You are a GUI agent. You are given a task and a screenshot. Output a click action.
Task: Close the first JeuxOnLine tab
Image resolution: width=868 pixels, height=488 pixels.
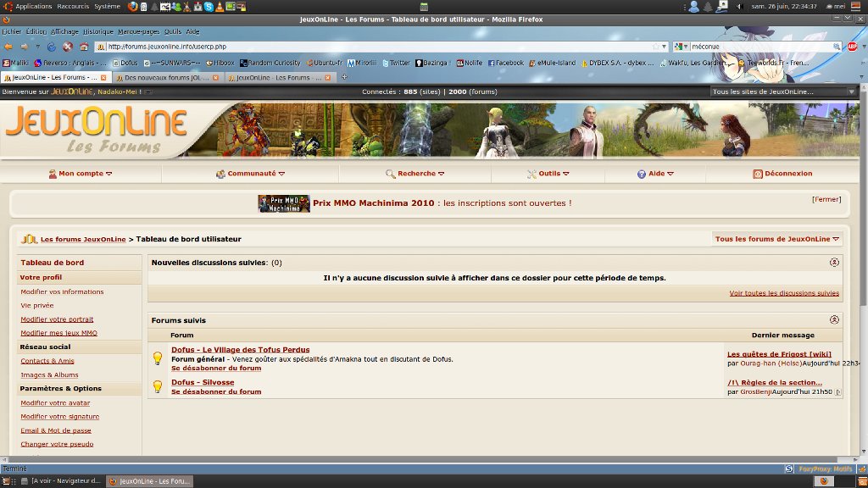[x=103, y=77]
